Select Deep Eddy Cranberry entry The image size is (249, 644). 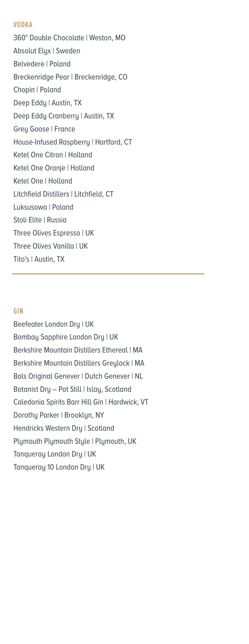(64, 116)
